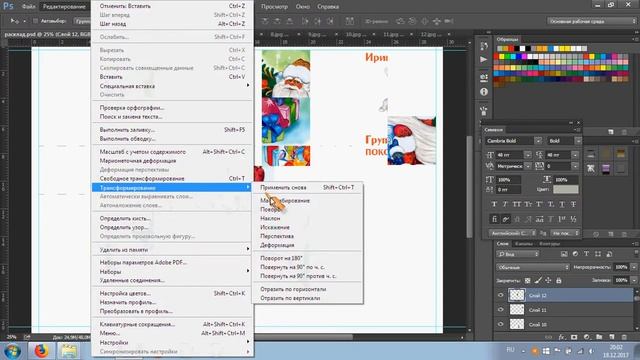Filter layers by adjustment layer icon
Viewport: 640px width, 360px height.
click(575, 254)
